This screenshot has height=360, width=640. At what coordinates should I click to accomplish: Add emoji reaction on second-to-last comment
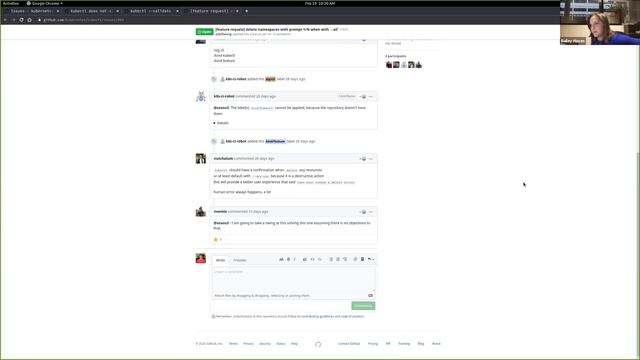coord(363,159)
